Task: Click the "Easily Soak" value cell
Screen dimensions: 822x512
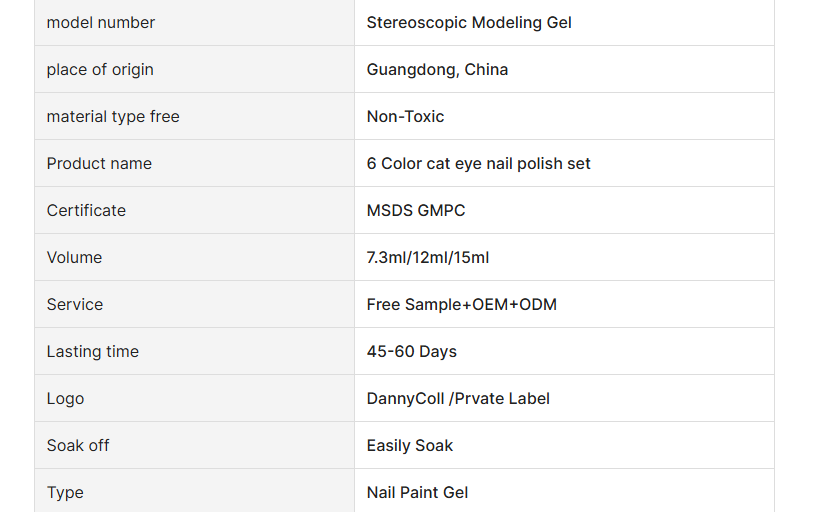Action: 564,445
